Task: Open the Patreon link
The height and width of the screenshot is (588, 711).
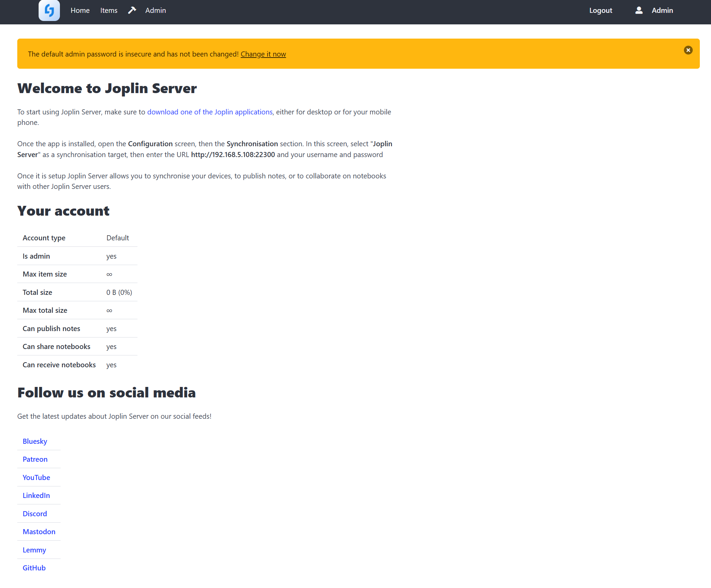Action: tap(35, 459)
